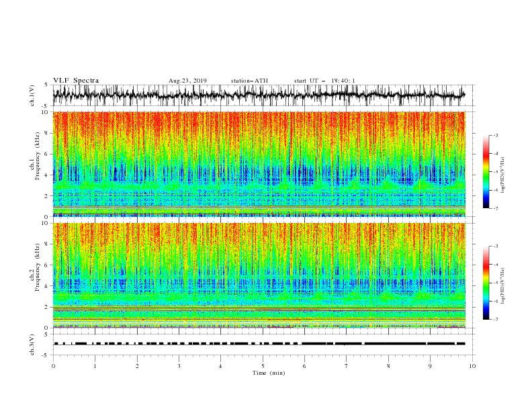The width and height of the screenshot is (532, 411).
Task: Click the ch.2 'Frequency (kHz)' axis label
Action: 38,267
